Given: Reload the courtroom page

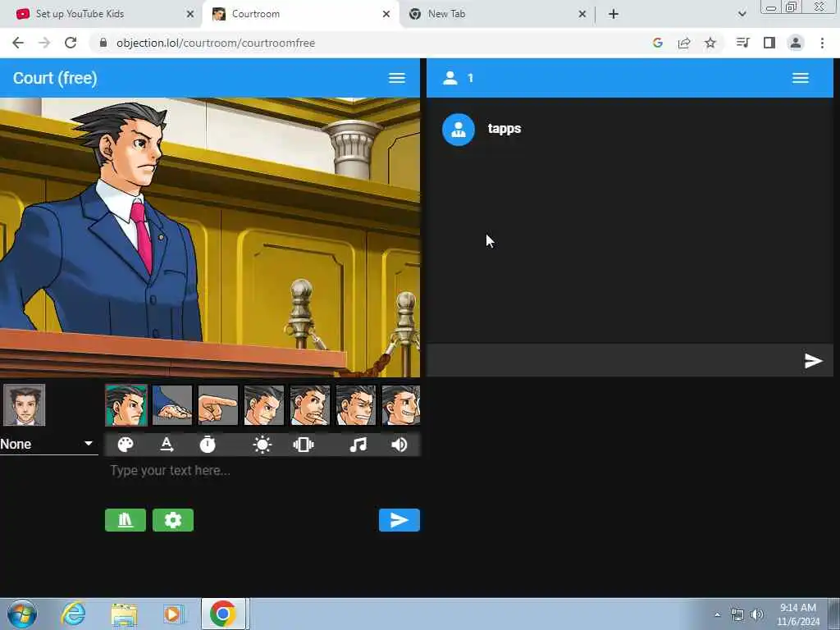Looking at the screenshot, I should [x=71, y=43].
